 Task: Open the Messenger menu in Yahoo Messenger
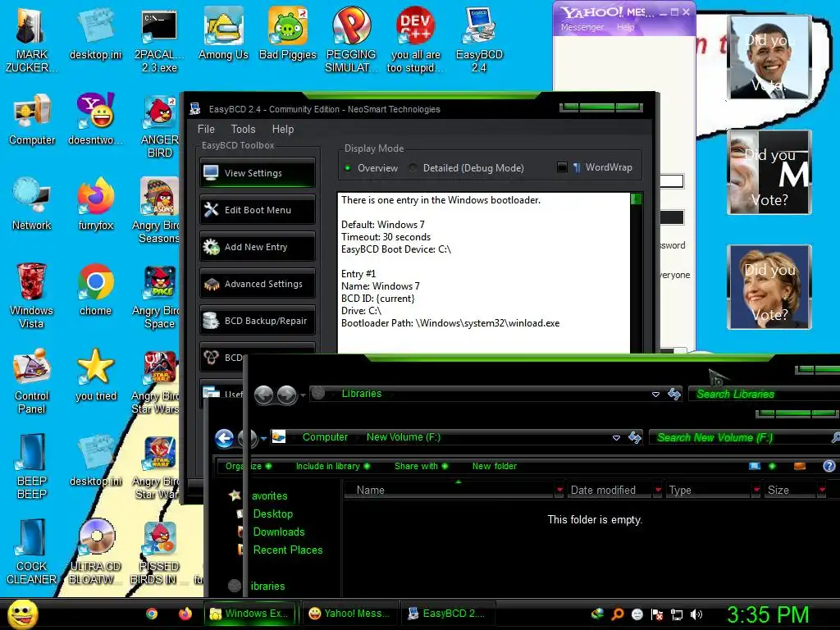tap(582, 27)
